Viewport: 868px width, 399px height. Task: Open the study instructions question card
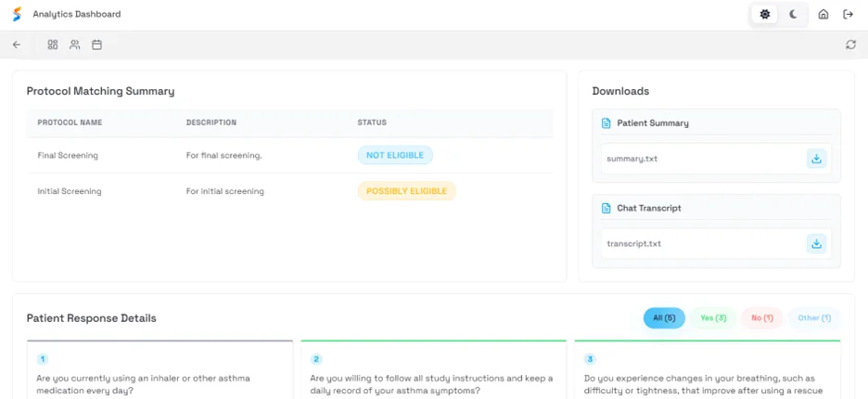tap(433, 369)
